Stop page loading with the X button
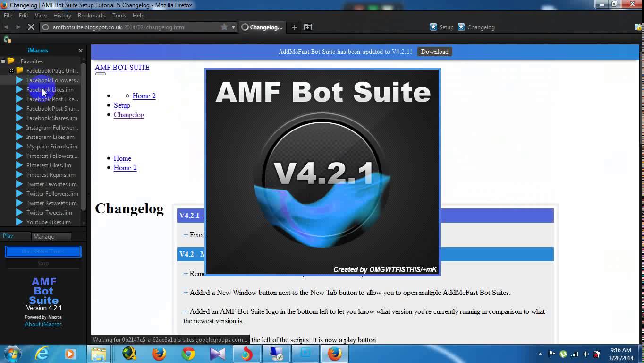The image size is (644, 363). click(x=31, y=27)
